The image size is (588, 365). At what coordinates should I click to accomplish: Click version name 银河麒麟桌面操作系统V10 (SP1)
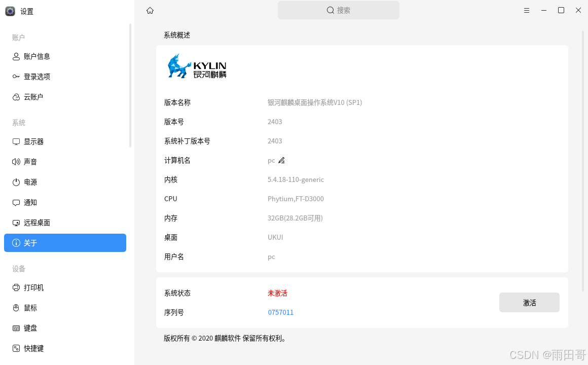pyautogui.click(x=315, y=102)
